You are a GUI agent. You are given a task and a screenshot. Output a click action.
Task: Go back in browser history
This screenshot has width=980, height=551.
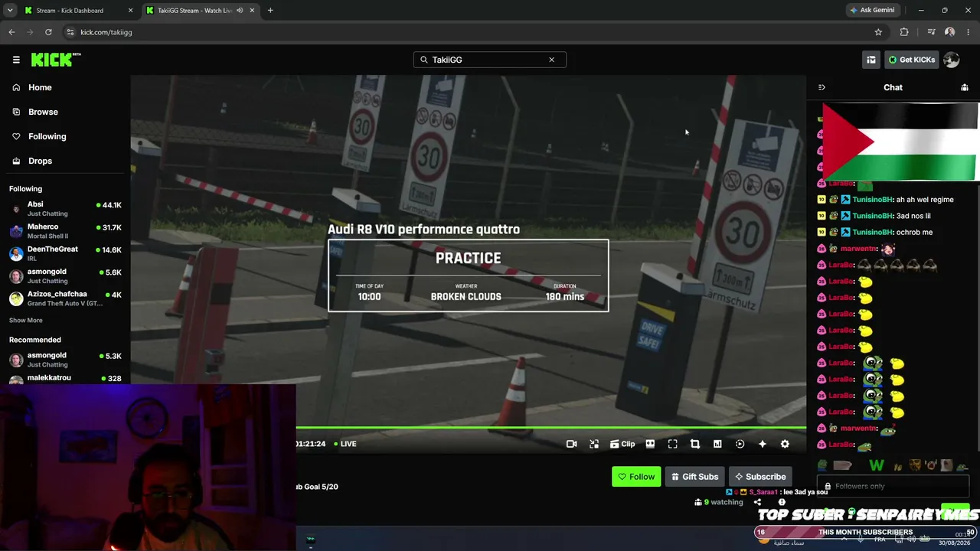(x=11, y=32)
